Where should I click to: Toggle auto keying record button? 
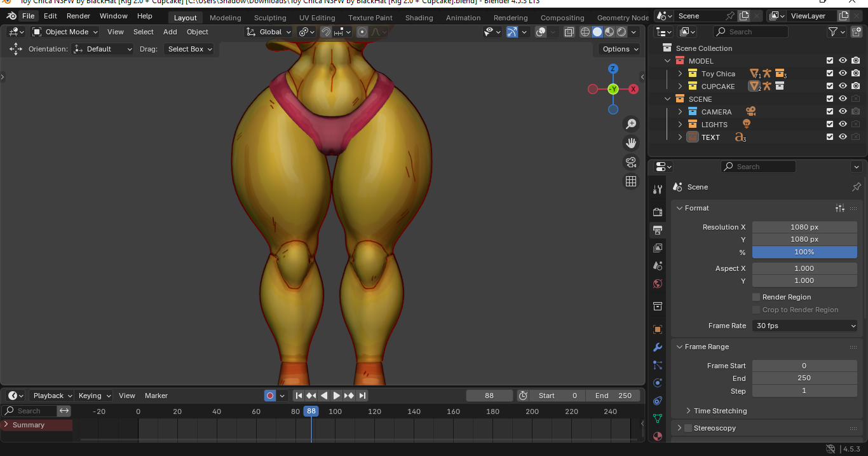270,396
